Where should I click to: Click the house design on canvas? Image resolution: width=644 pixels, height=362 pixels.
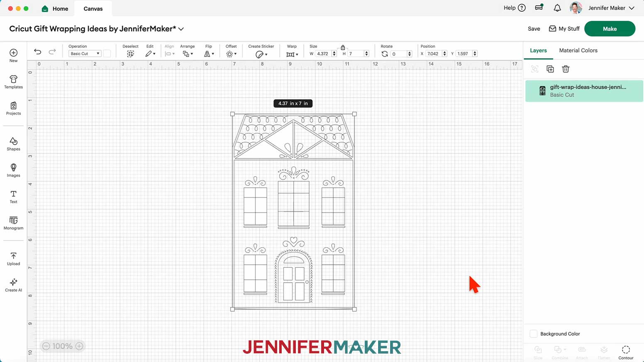click(x=293, y=212)
